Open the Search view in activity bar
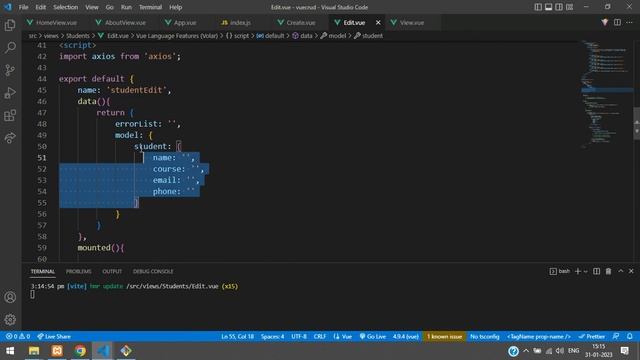Screen dimensions: 640x360 (10, 47)
